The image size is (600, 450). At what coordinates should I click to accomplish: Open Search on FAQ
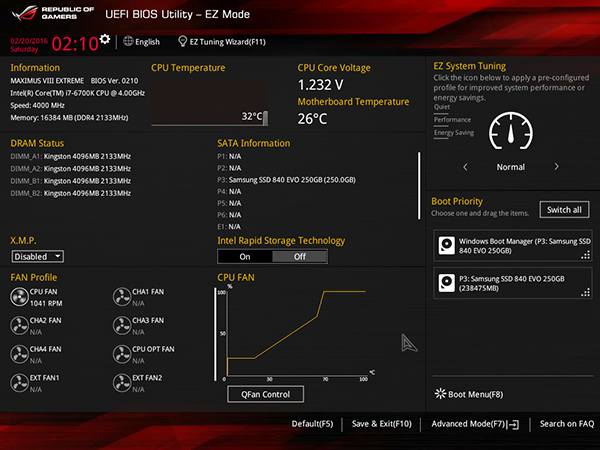pos(567,424)
